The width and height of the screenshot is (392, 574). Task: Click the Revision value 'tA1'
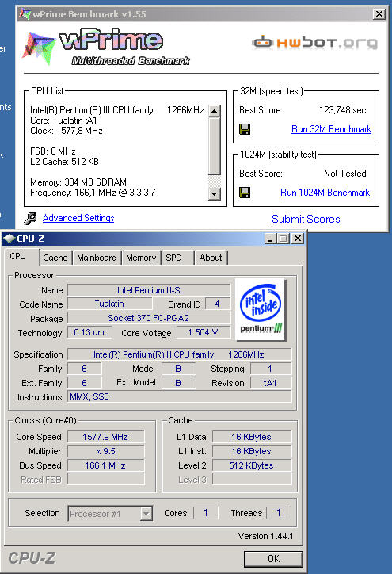(x=271, y=383)
